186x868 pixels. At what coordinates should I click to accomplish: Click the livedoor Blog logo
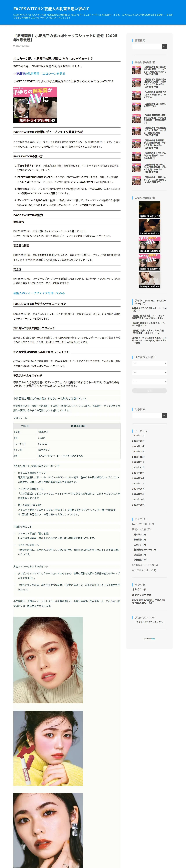149,639
